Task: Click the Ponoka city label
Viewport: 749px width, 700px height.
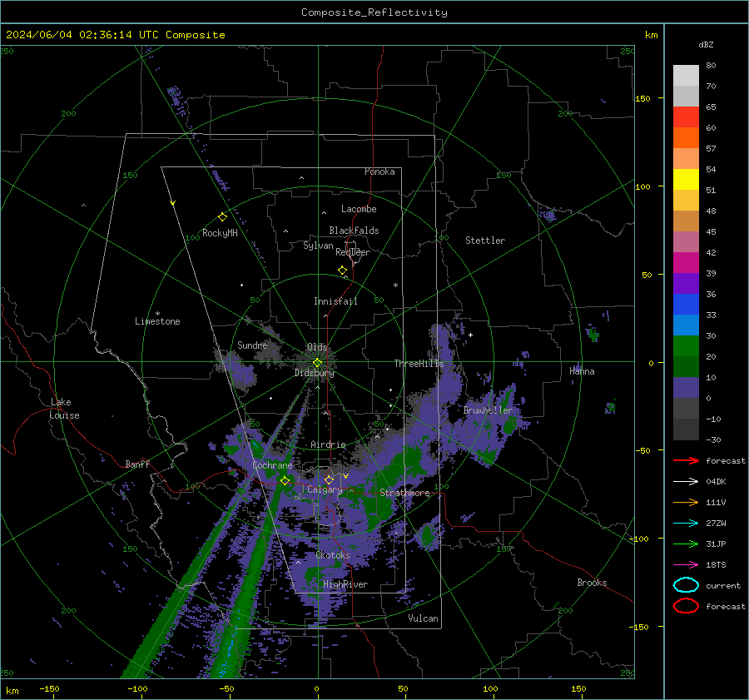Action: [379, 172]
